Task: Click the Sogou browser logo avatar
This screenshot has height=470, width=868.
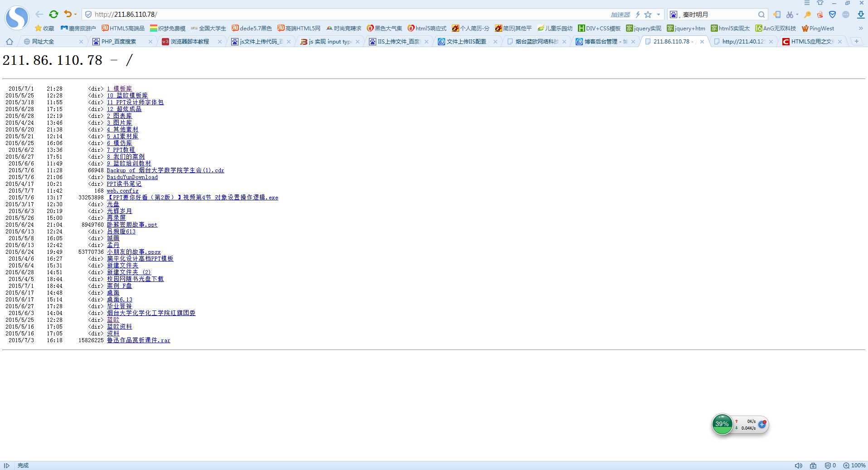Action: pyautogui.click(x=17, y=17)
